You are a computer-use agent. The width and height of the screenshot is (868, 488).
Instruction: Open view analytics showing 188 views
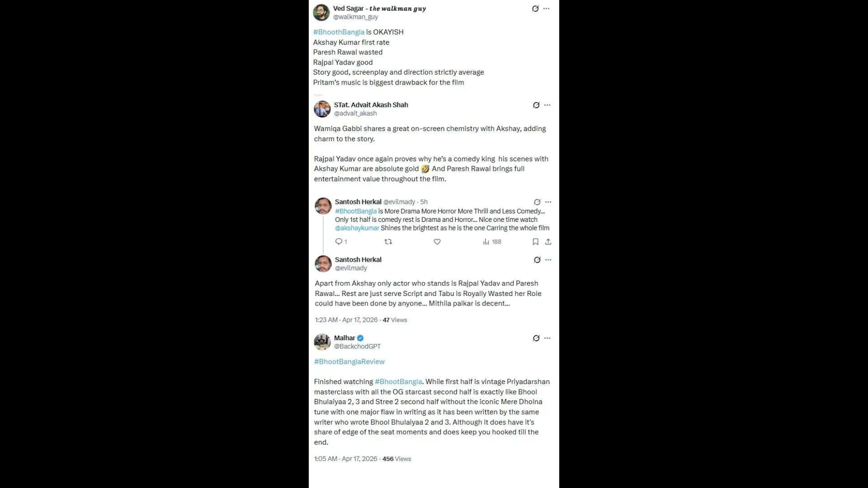(491, 242)
